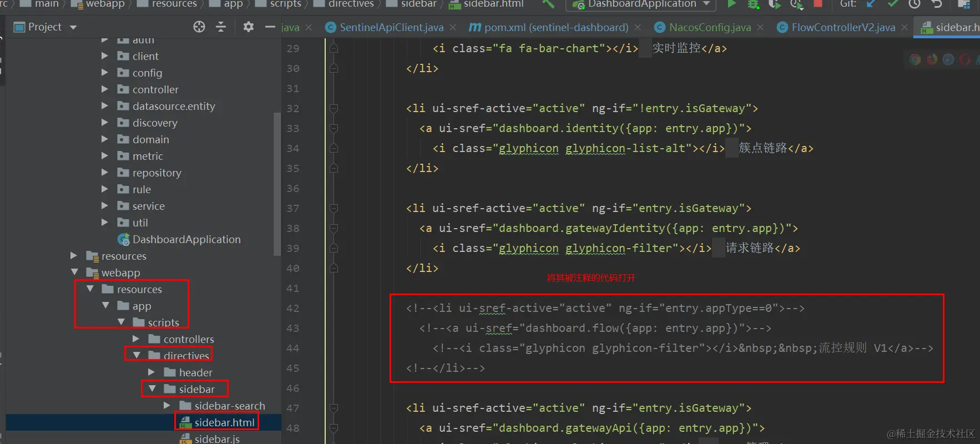This screenshot has width=980, height=444.
Task: Expand the controller folder arrow
Action: tap(105, 89)
